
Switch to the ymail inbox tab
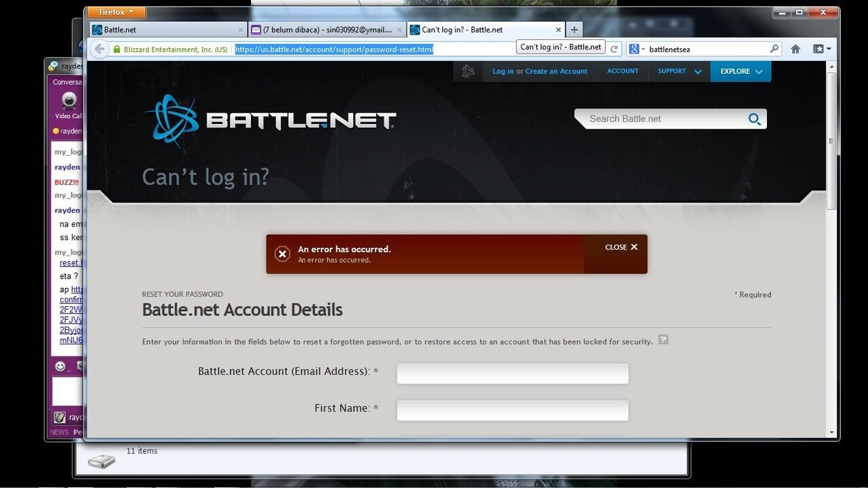pyautogui.click(x=327, y=30)
